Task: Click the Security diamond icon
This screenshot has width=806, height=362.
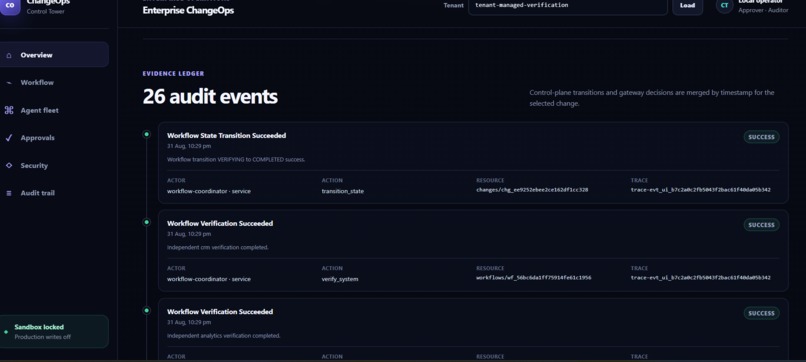Action: [x=9, y=166]
